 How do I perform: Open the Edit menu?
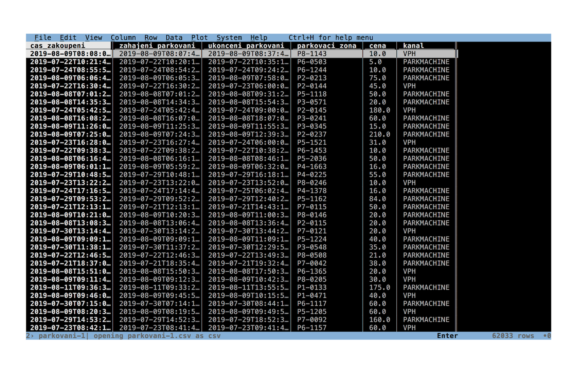pos(68,38)
